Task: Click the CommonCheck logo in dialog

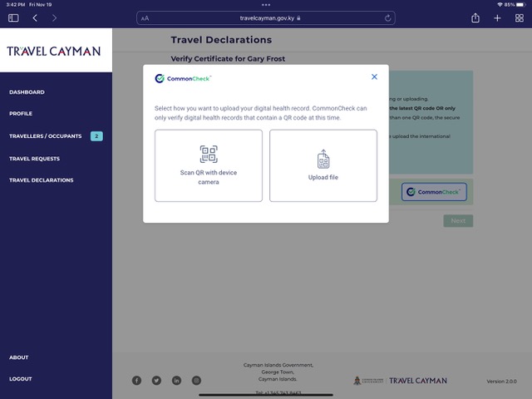Action: point(183,78)
